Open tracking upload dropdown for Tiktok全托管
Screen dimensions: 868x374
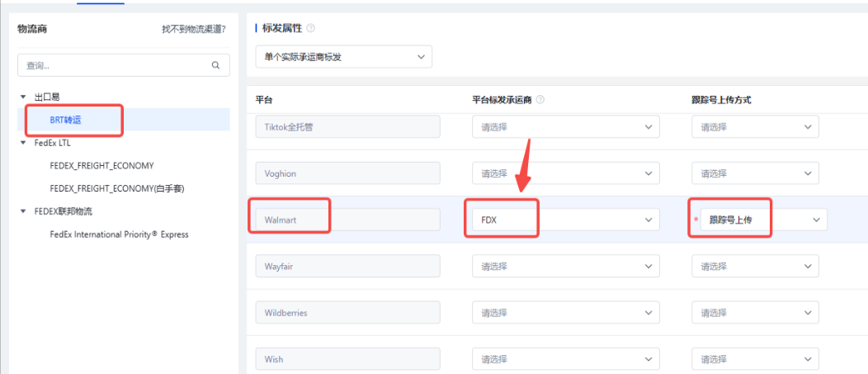[x=755, y=127]
